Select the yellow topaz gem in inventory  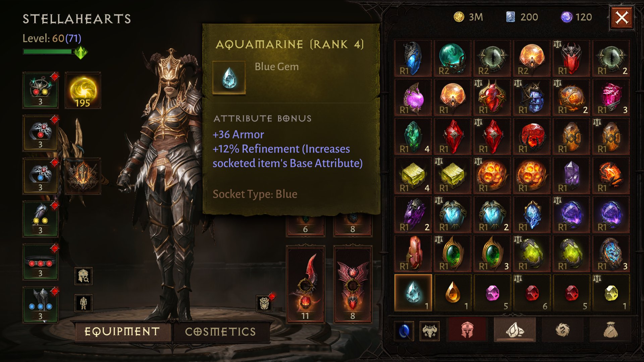click(611, 293)
